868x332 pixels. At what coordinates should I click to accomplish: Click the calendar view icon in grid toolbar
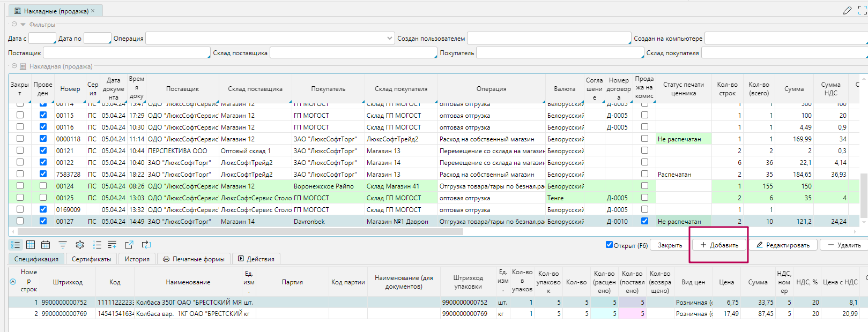tap(46, 245)
